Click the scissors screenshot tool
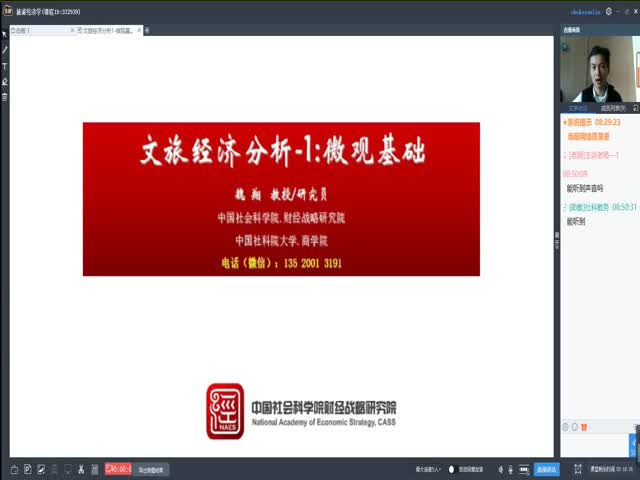This screenshot has width=640, height=480. point(81,469)
